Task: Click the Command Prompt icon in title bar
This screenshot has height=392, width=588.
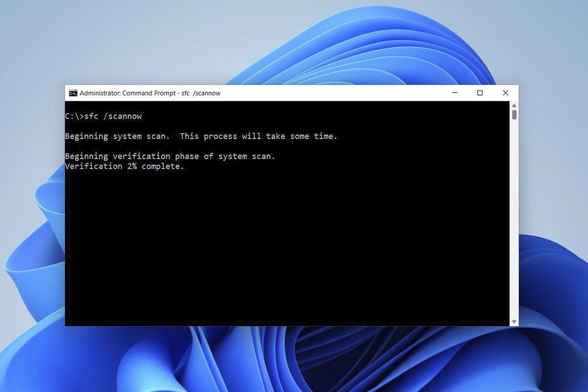Action: (73, 93)
